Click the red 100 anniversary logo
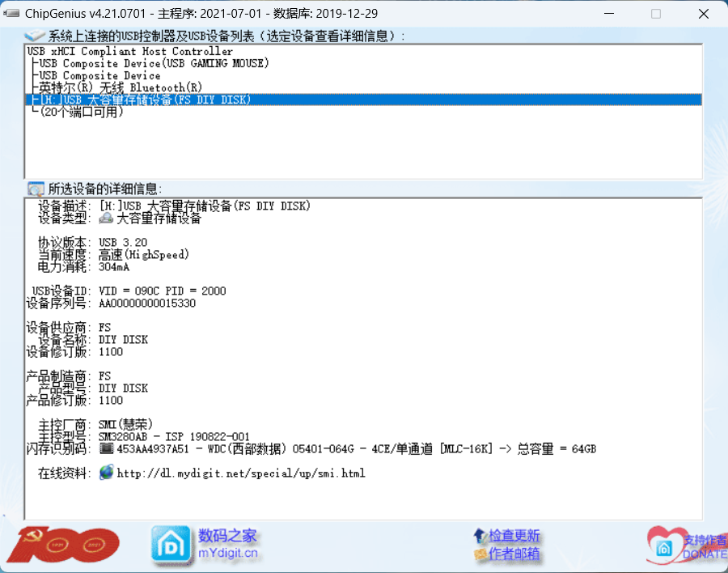This screenshot has height=573, width=728. 64,545
